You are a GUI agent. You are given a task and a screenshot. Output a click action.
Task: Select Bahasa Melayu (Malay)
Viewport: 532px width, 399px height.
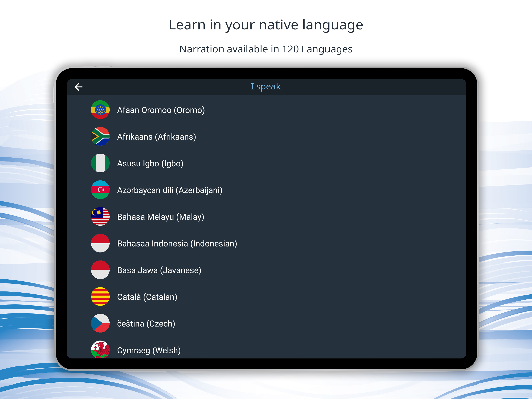[x=161, y=217]
